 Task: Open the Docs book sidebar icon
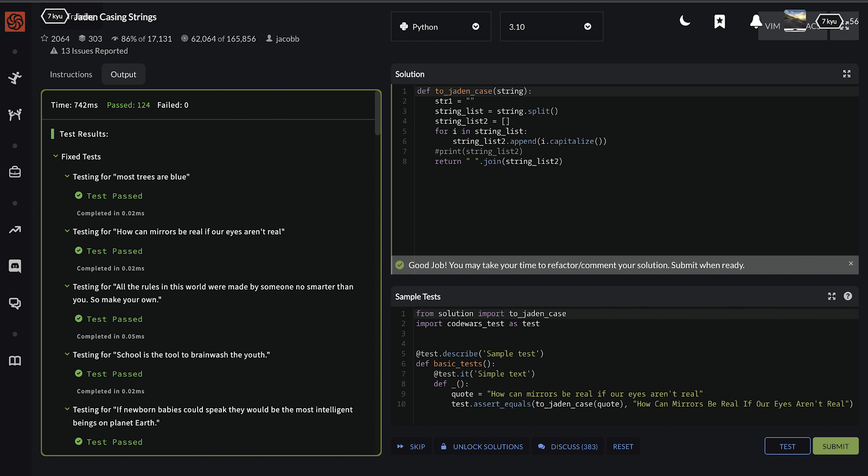coord(15,361)
